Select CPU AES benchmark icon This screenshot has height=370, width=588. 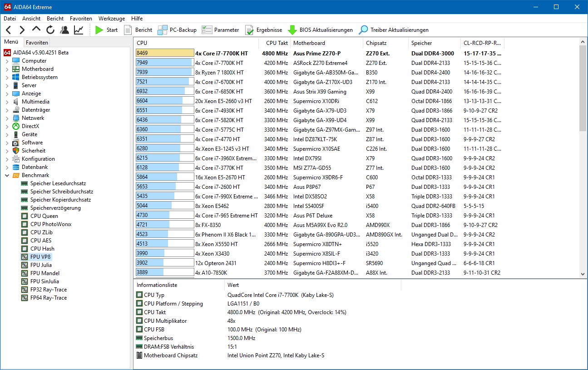click(x=25, y=241)
